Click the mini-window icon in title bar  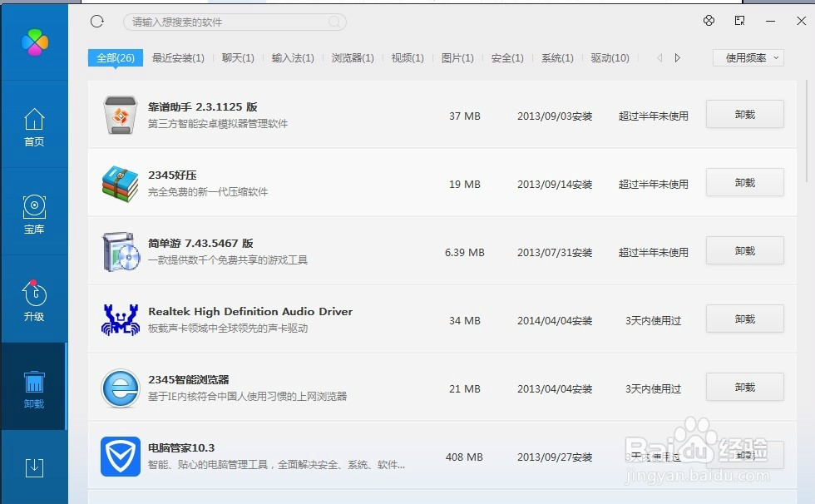coord(739,21)
